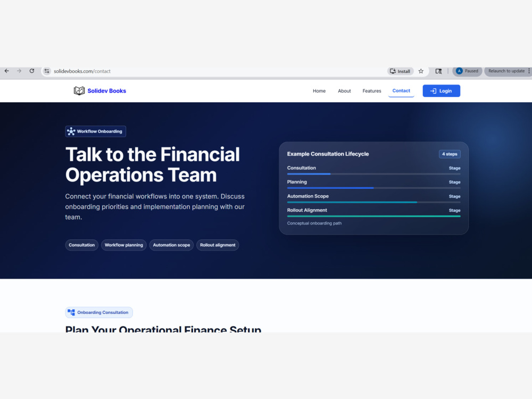Click the Login button
Screen dimensions: 532x399
[441, 91]
